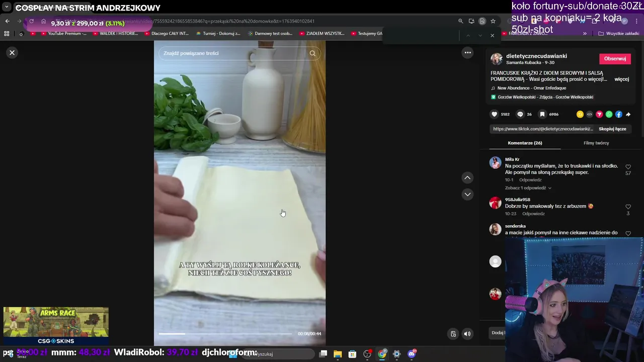Share the video on WhatsApp

click(609, 114)
